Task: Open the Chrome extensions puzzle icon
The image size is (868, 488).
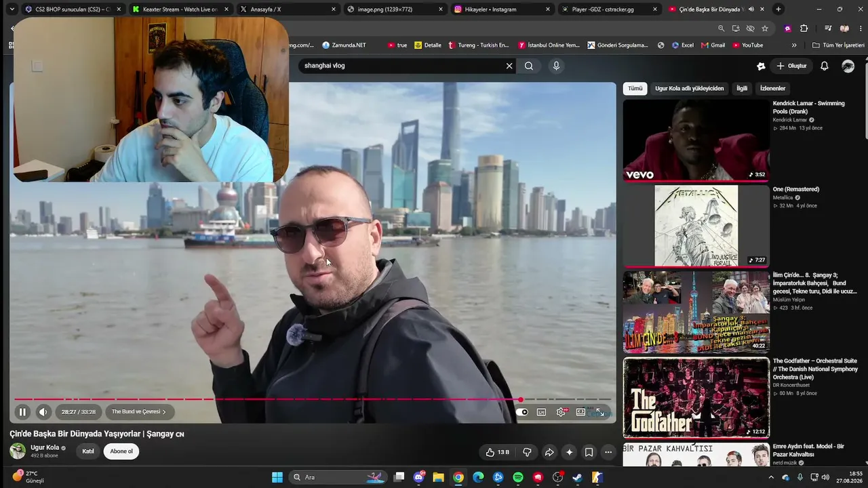Action: [804, 28]
